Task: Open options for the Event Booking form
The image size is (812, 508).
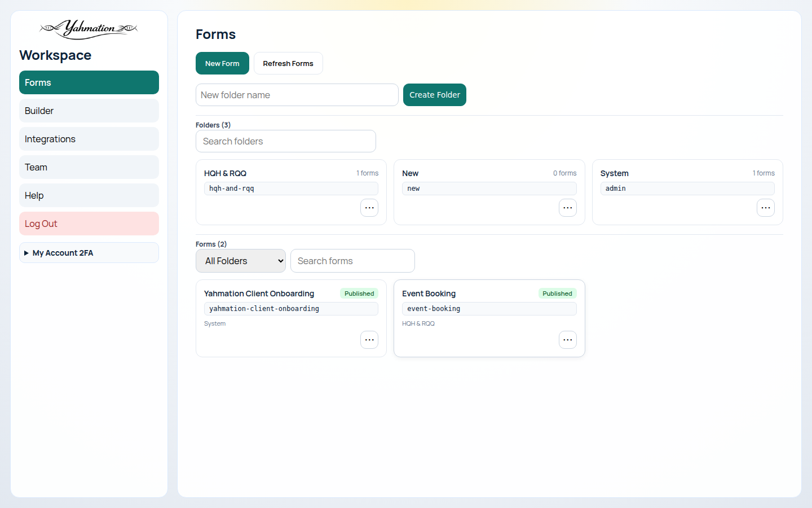Action: 568,340
